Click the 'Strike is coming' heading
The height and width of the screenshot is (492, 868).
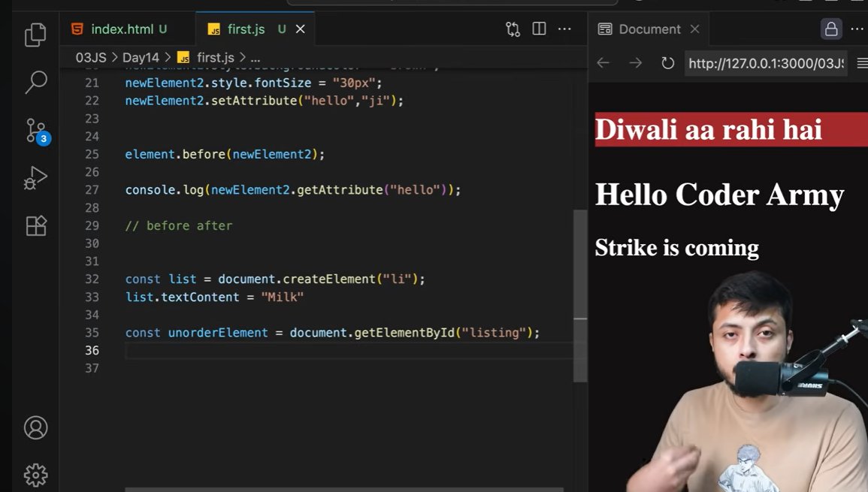click(x=676, y=247)
